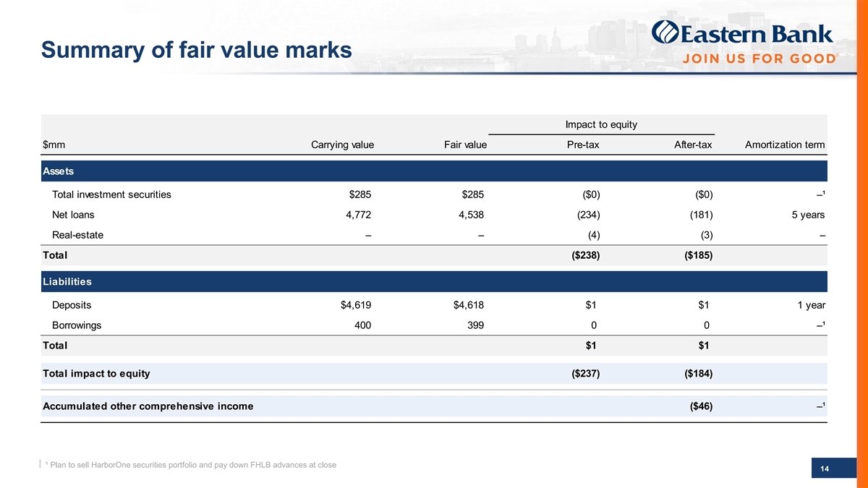Click the "Fair value" column header
The image size is (868, 488).
(x=464, y=145)
